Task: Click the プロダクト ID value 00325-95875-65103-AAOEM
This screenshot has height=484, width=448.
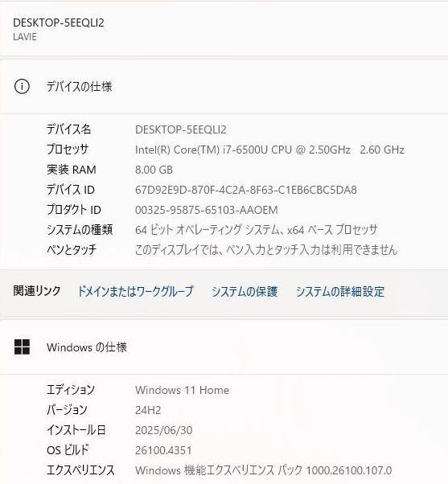Action: click(x=206, y=210)
